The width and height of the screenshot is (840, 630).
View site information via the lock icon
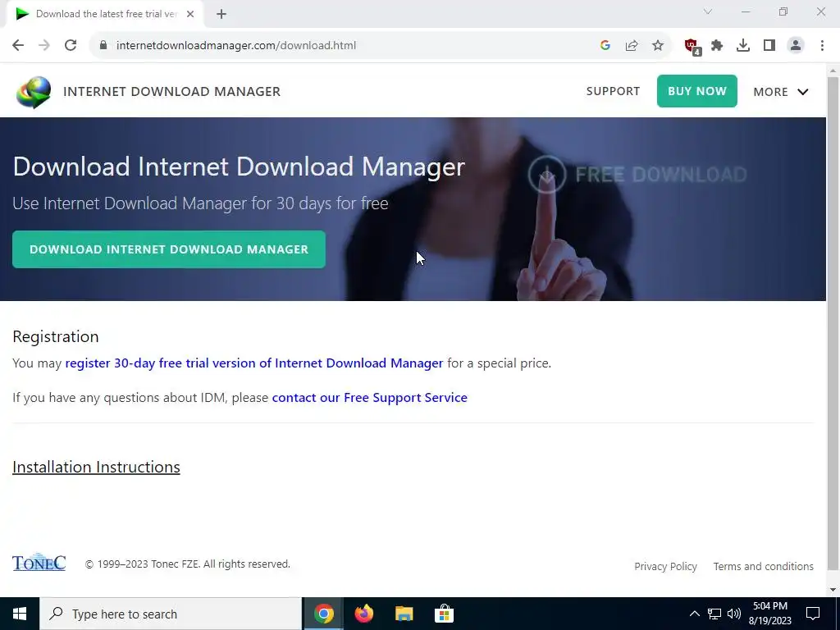coord(103,45)
